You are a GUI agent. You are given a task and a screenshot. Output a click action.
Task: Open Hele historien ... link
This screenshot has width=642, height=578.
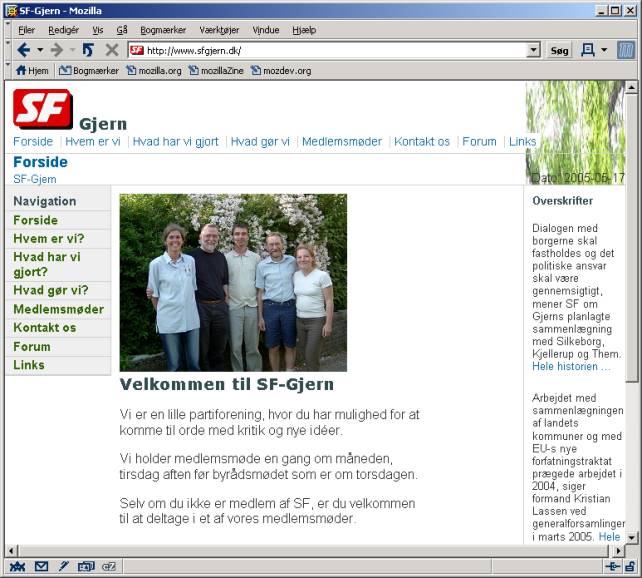coord(571,366)
